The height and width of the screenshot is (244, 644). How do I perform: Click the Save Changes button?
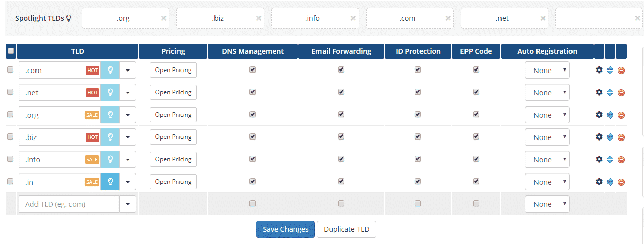[285, 229]
